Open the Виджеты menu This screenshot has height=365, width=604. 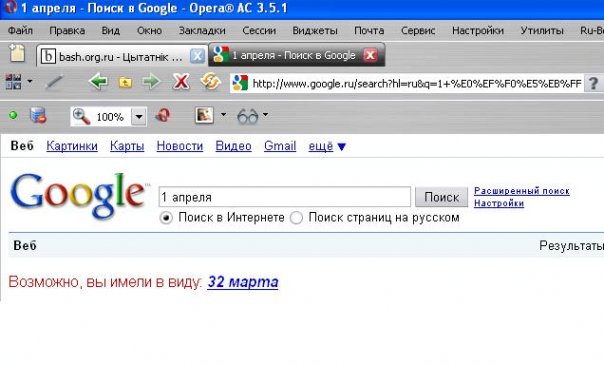315,30
